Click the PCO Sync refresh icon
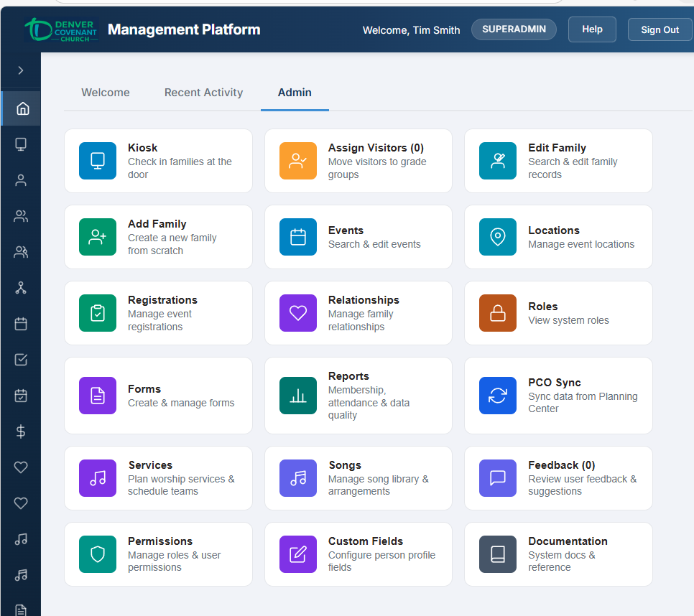 tap(497, 396)
